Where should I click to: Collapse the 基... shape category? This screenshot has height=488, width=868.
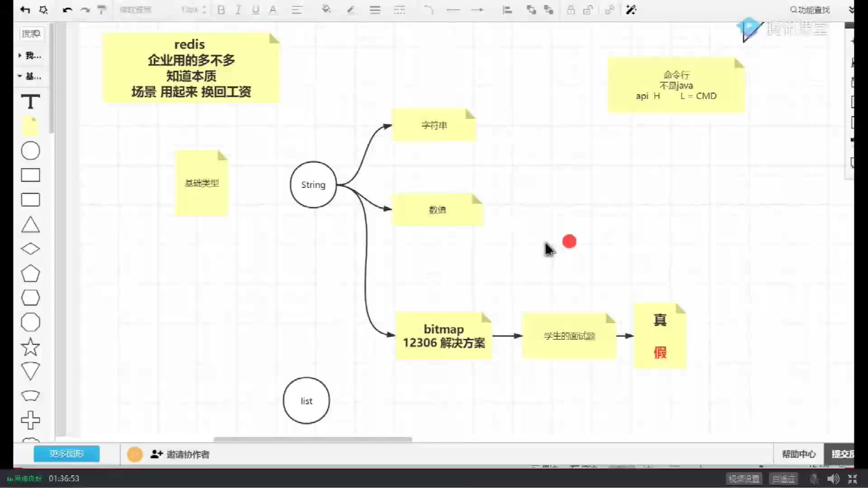[30, 76]
